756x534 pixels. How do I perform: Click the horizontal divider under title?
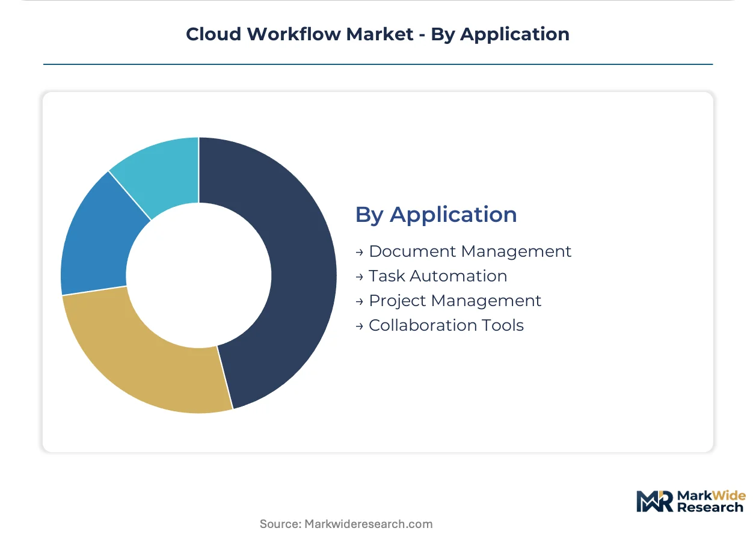(x=378, y=64)
